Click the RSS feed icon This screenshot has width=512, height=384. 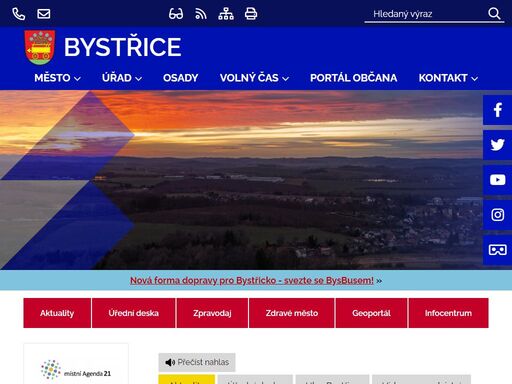click(x=201, y=14)
